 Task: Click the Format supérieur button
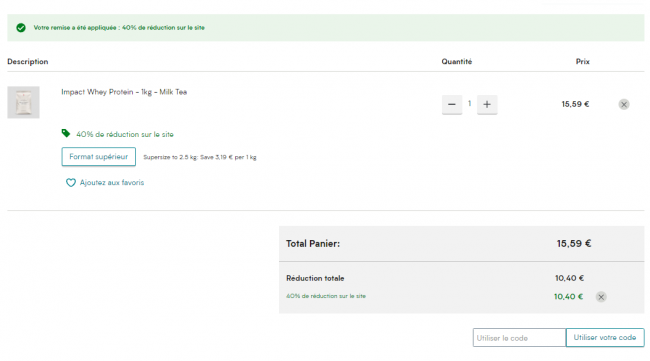[99, 157]
